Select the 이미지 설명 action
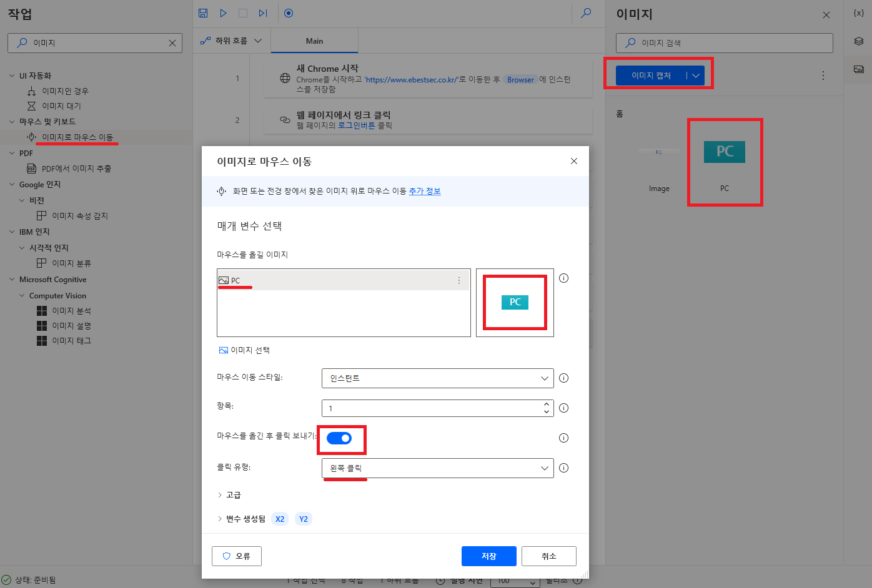Viewport: 872px width, 588px height. coord(64,326)
